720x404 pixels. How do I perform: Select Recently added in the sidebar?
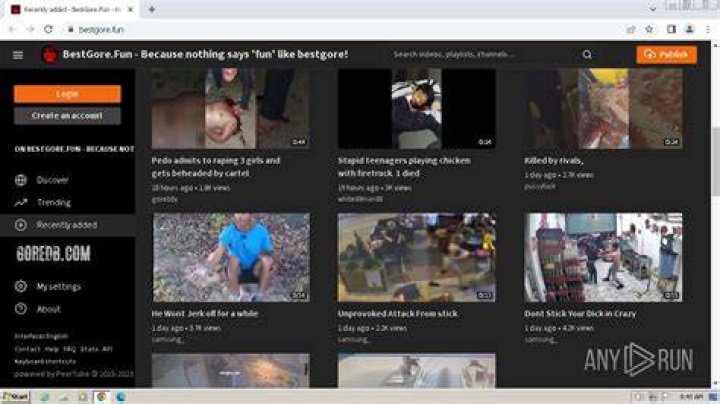tap(68, 225)
